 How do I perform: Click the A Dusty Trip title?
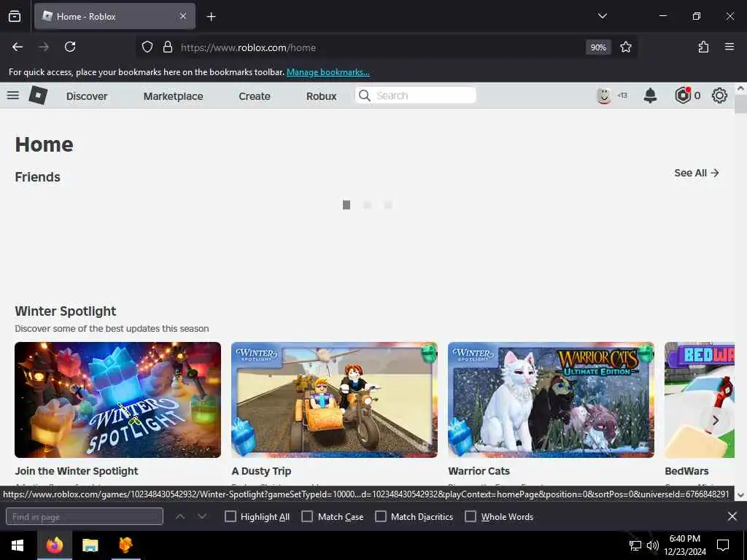(261, 471)
